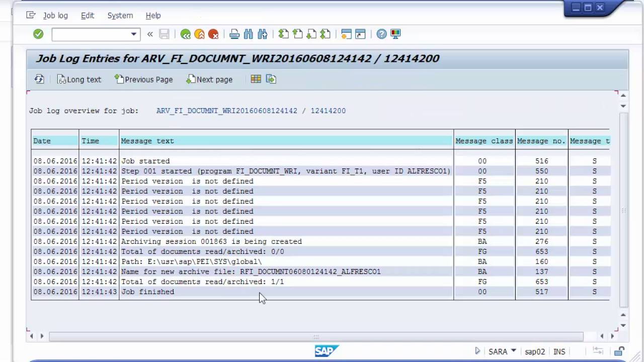Click the Message no. column header

(x=541, y=141)
